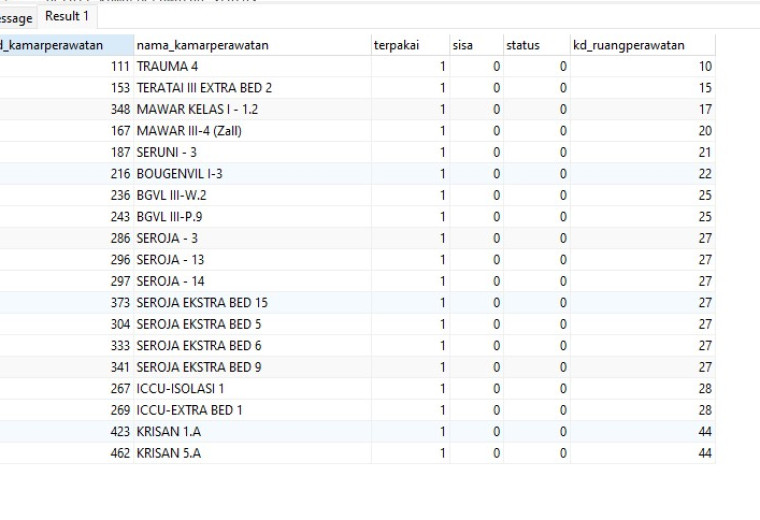
Task: Click the SEROJA EKSTRA BED 15 cell
Action: click(x=252, y=302)
